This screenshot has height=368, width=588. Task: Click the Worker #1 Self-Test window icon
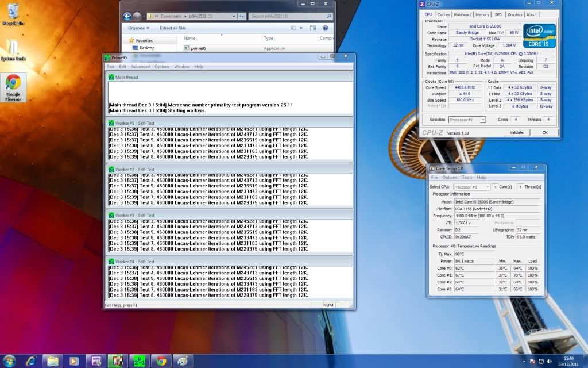click(111, 123)
